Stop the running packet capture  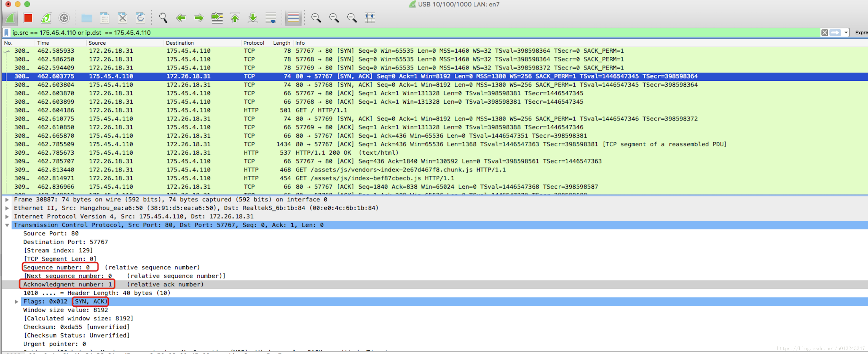[28, 18]
